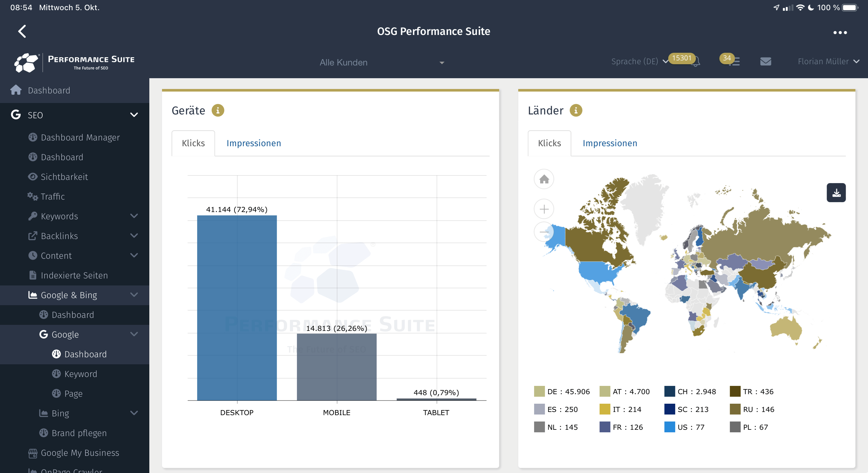
Task: Expand the Keywords submenu chevron
Action: point(134,216)
